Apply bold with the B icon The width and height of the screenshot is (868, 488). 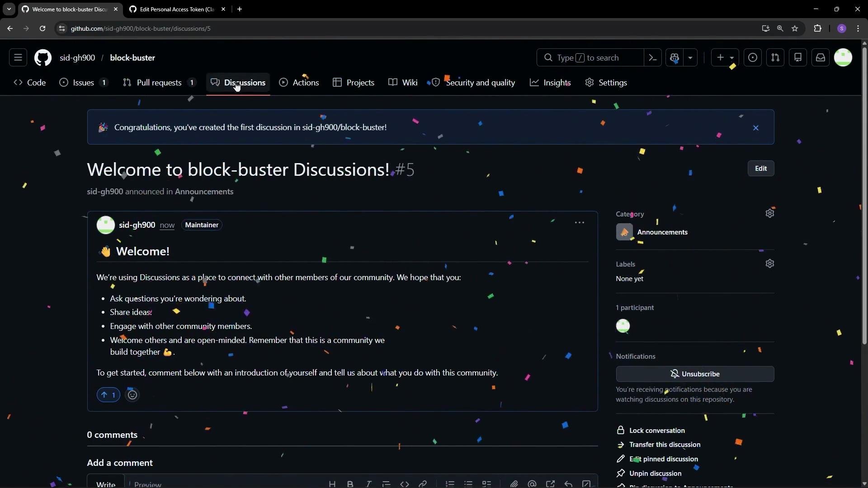350,484
